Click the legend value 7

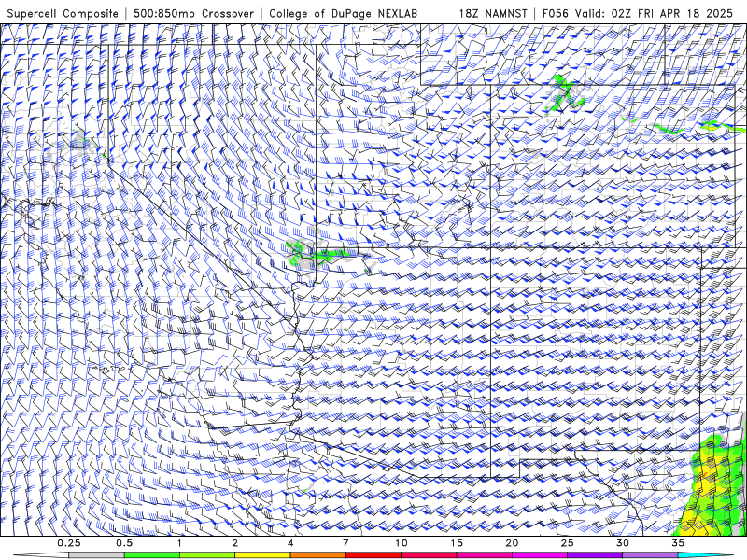(345, 543)
